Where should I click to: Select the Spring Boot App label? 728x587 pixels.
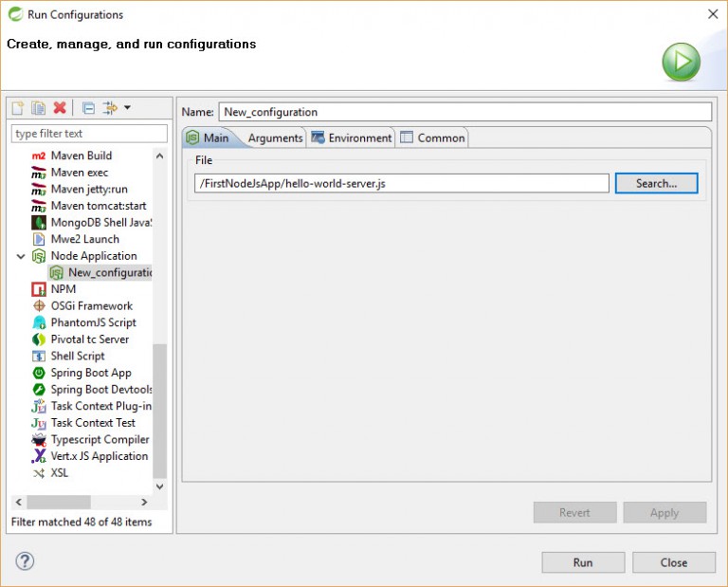[x=91, y=373]
